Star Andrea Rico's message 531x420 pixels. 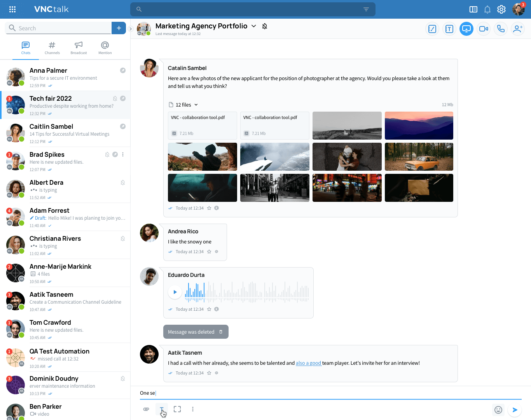tap(209, 252)
